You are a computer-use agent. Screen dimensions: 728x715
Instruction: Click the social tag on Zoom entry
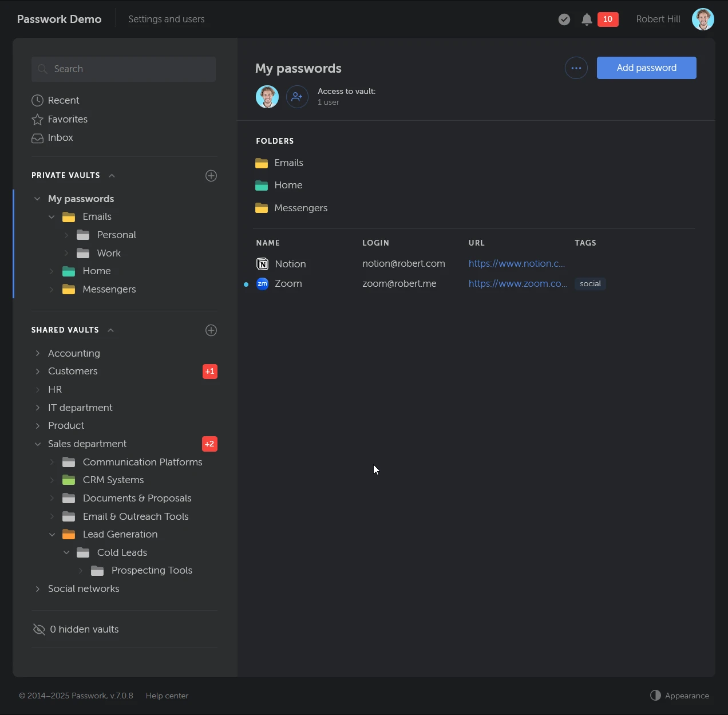(x=589, y=283)
